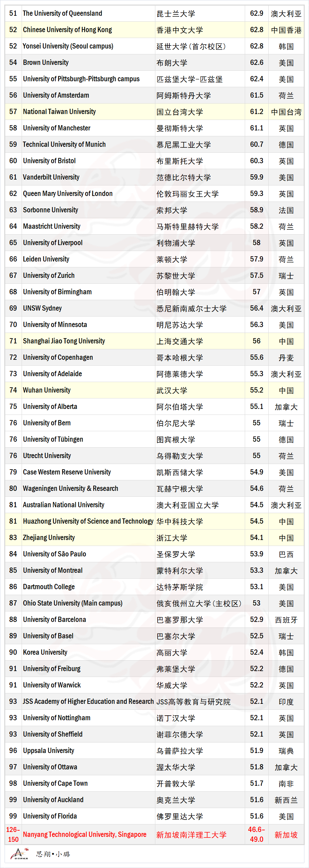Select "Shanghai Jiao Tong University"

click(x=64, y=341)
